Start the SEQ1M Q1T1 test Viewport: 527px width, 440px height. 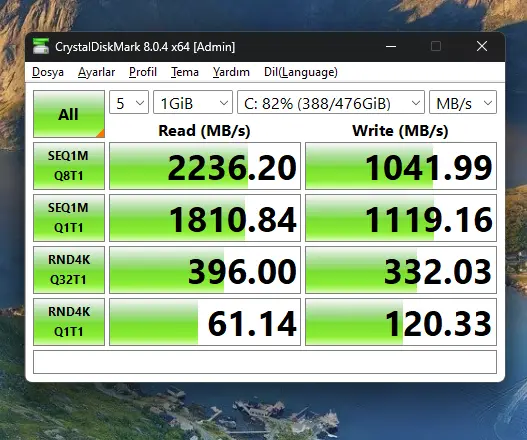pos(69,218)
